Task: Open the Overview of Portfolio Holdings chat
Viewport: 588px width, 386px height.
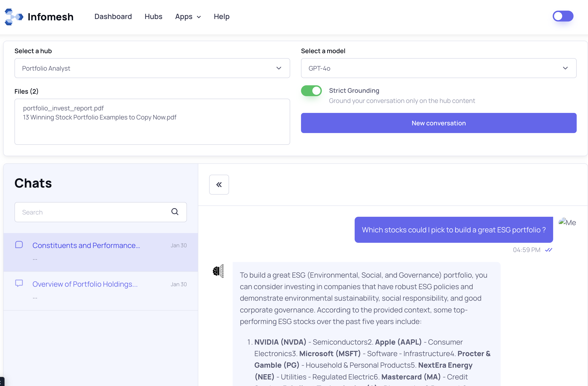Action: [85, 284]
